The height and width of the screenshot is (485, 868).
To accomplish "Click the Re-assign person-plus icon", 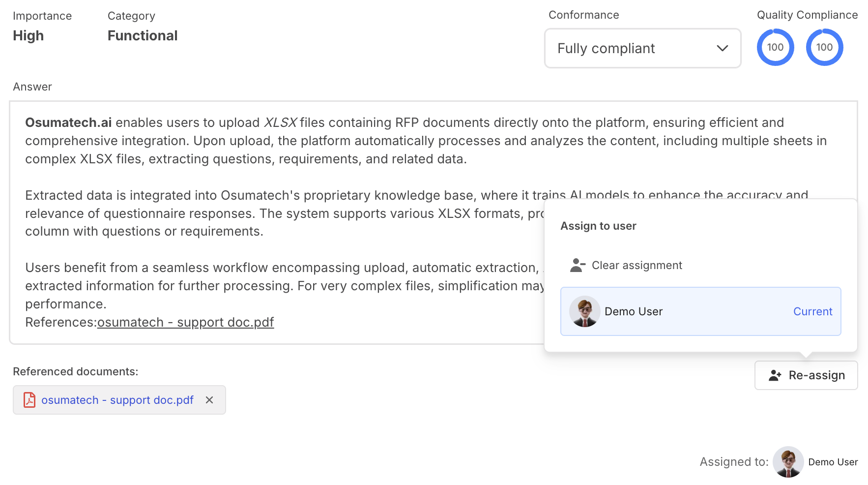I will coord(775,375).
